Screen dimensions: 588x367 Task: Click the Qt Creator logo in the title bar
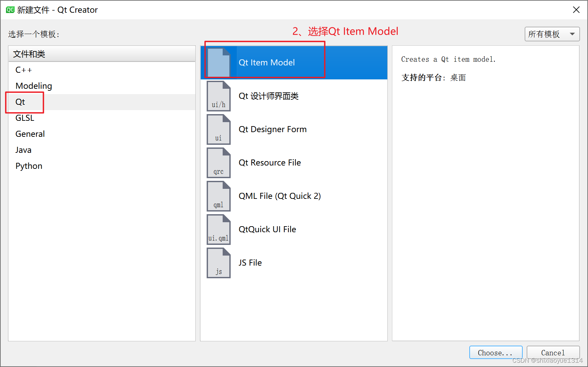[x=9, y=10]
